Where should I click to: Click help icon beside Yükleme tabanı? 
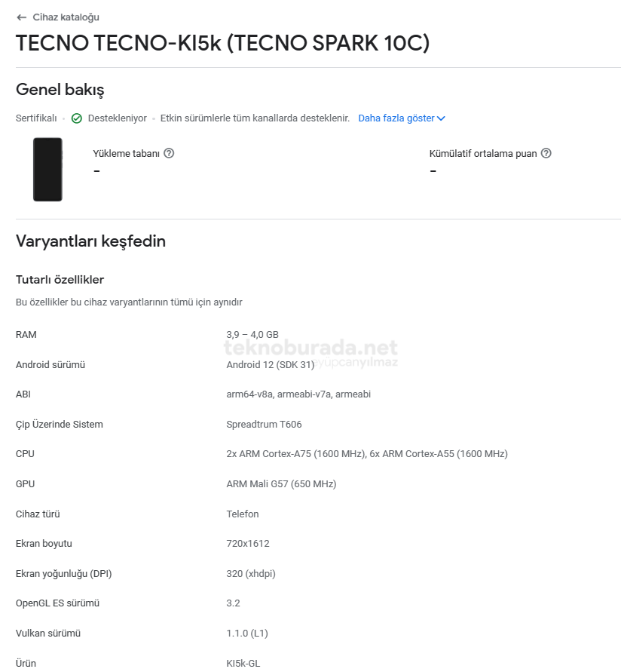[169, 153]
